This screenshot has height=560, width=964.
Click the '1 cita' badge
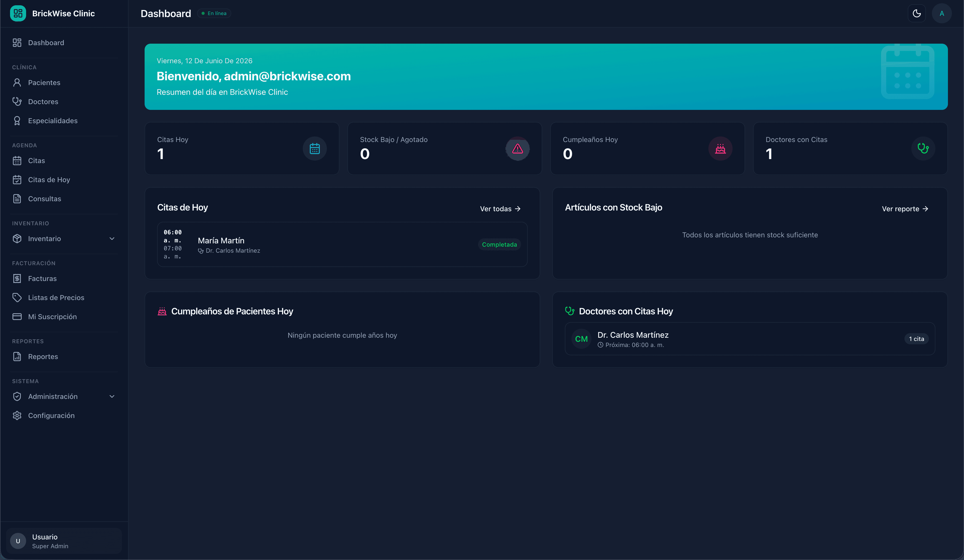(x=916, y=339)
